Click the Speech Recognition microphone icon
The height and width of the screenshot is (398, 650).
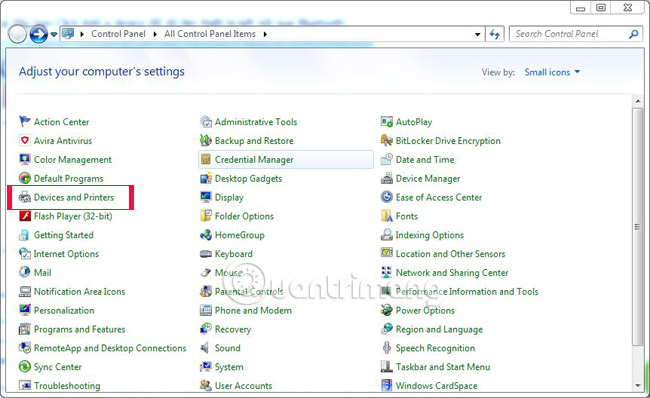[x=386, y=348]
